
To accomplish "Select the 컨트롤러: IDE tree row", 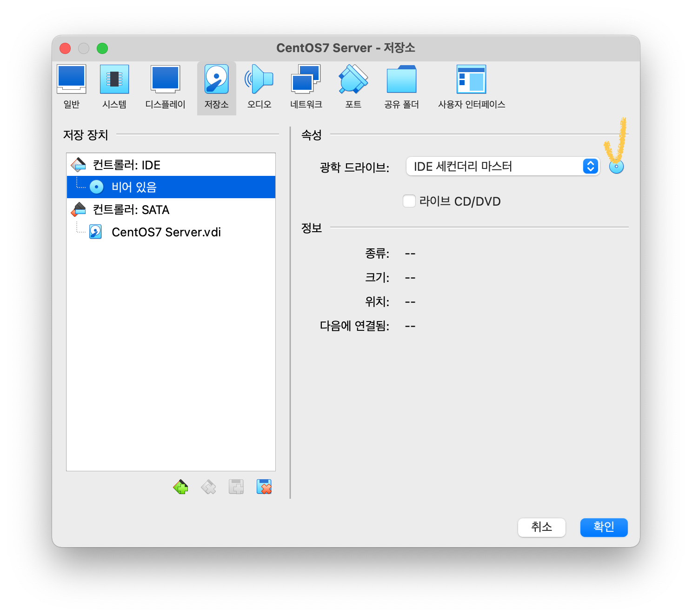I will click(171, 165).
